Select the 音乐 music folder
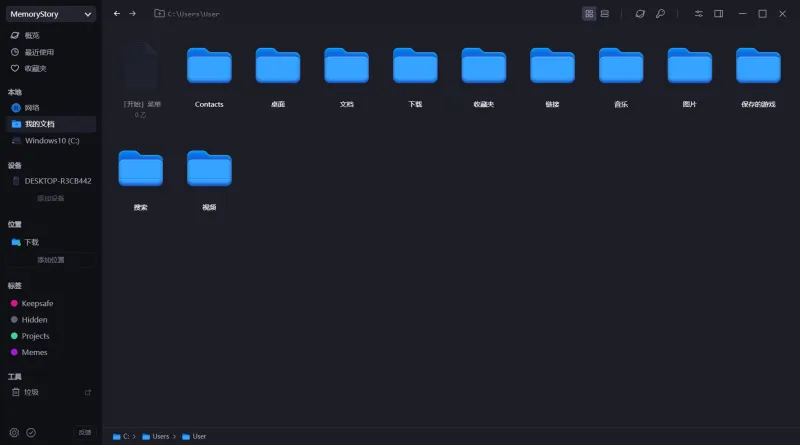 [621, 77]
